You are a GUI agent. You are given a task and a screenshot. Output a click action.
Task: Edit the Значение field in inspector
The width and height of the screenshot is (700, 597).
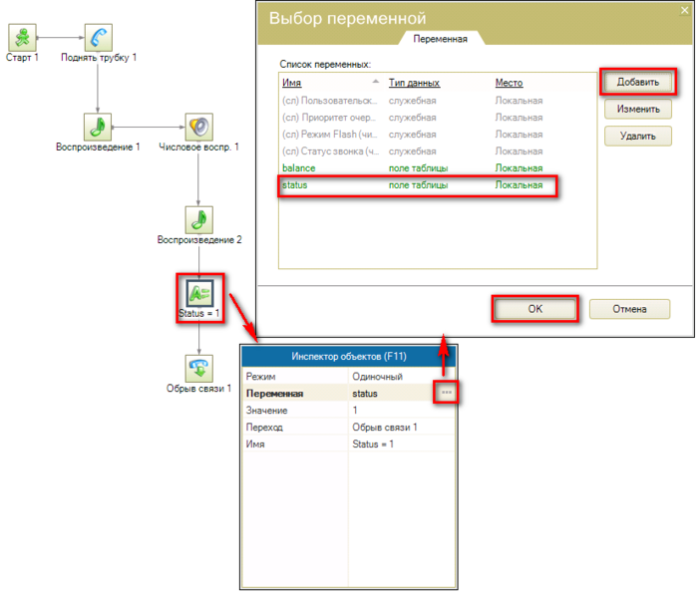click(401, 410)
